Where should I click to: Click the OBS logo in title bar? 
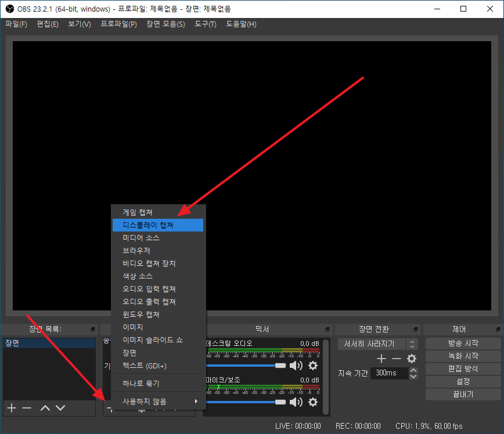[x=10, y=9]
